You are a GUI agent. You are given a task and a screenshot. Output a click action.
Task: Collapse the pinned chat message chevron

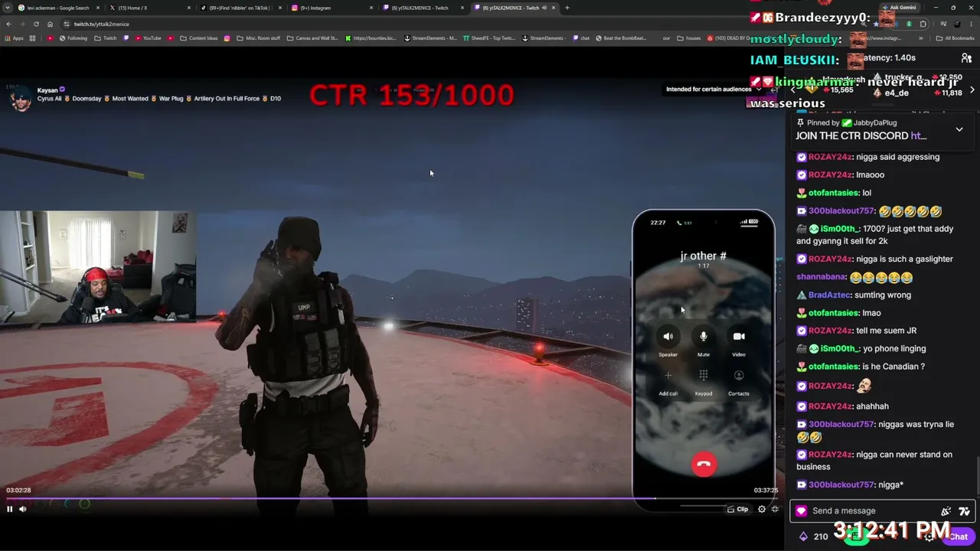(x=959, y=129)
